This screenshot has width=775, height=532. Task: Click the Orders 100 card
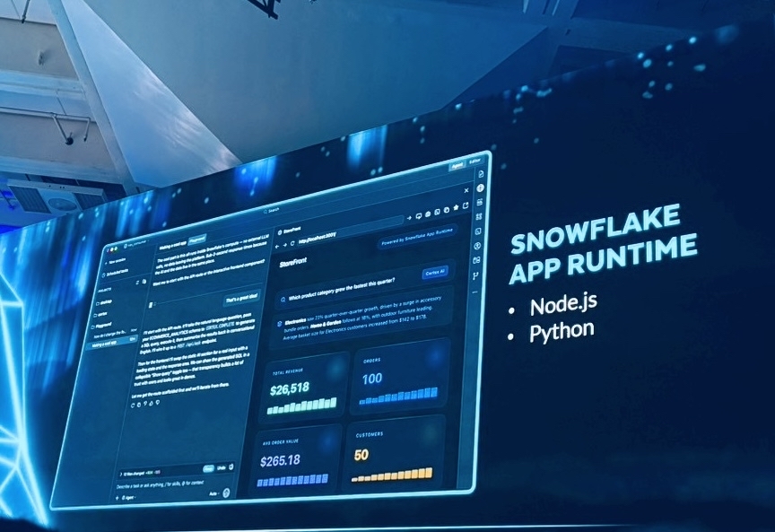pyautogui.click(x=400, y=378)
